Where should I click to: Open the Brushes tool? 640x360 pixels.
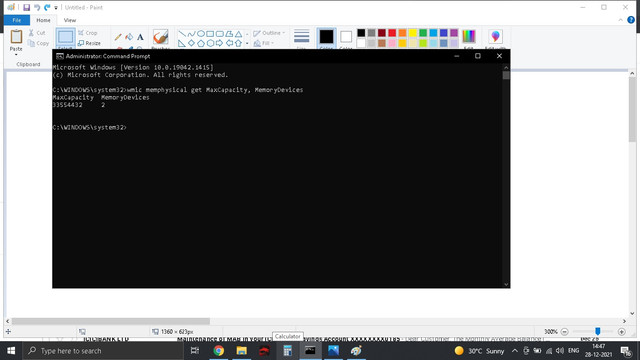(160, 38)
